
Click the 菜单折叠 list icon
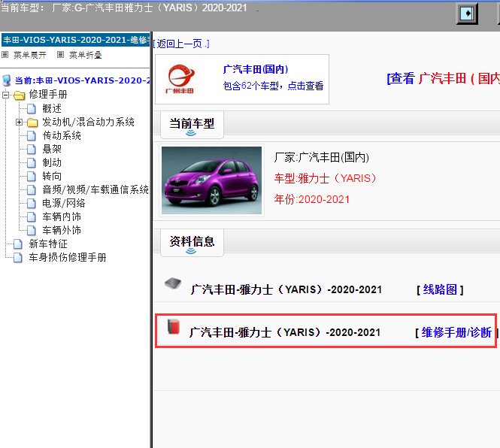pyautogui.click(x=61, y=55)
